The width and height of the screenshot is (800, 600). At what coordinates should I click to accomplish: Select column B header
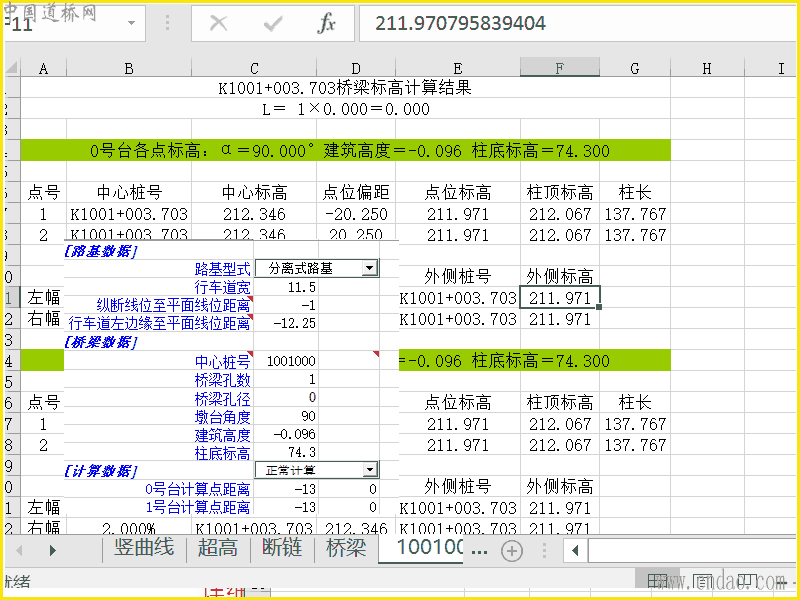pos(129,68)
